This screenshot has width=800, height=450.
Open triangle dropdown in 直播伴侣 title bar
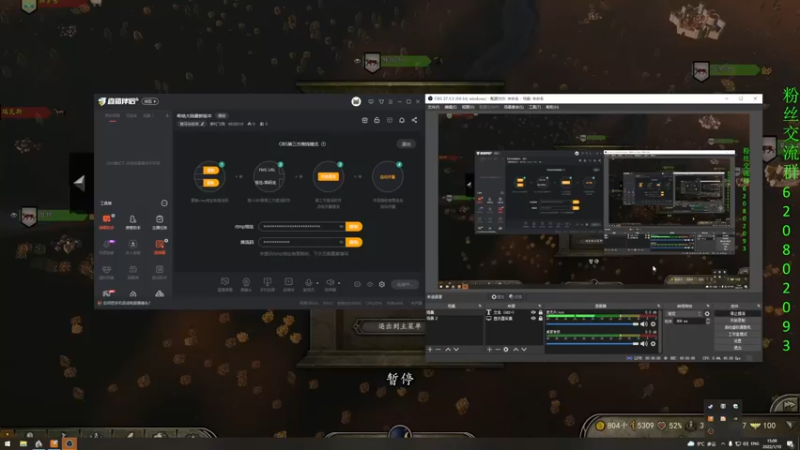tap(381, 102)
